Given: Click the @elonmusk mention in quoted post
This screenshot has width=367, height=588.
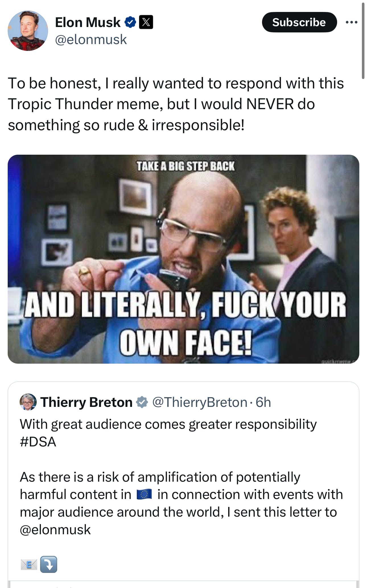Looking at the screenshot, I should tap(55, 529).
